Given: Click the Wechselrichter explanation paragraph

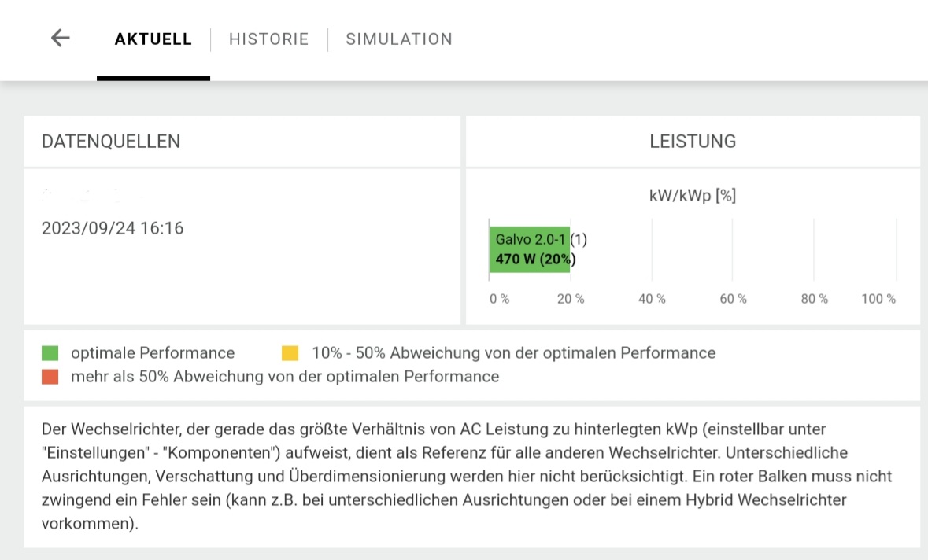Looking at the screenshot, I should pyautogui.click(x=467, y=476).
